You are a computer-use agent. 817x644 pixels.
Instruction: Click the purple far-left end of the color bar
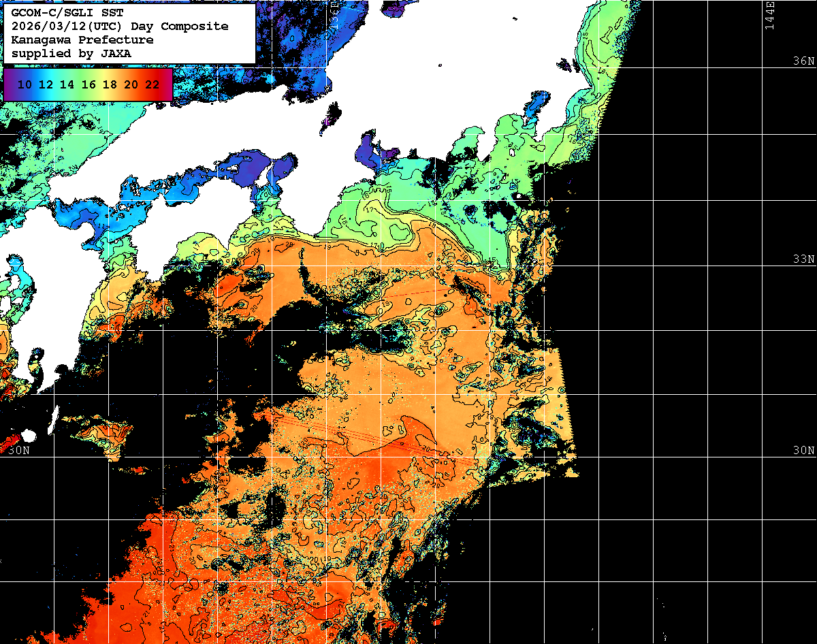(7, 84)
